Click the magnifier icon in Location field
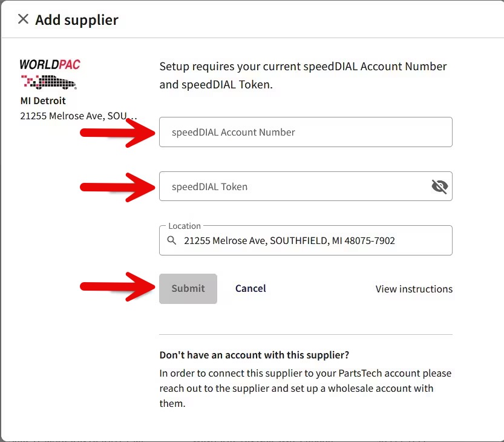The height and width of the screenshot is (442, 504). tap(172, 241)
